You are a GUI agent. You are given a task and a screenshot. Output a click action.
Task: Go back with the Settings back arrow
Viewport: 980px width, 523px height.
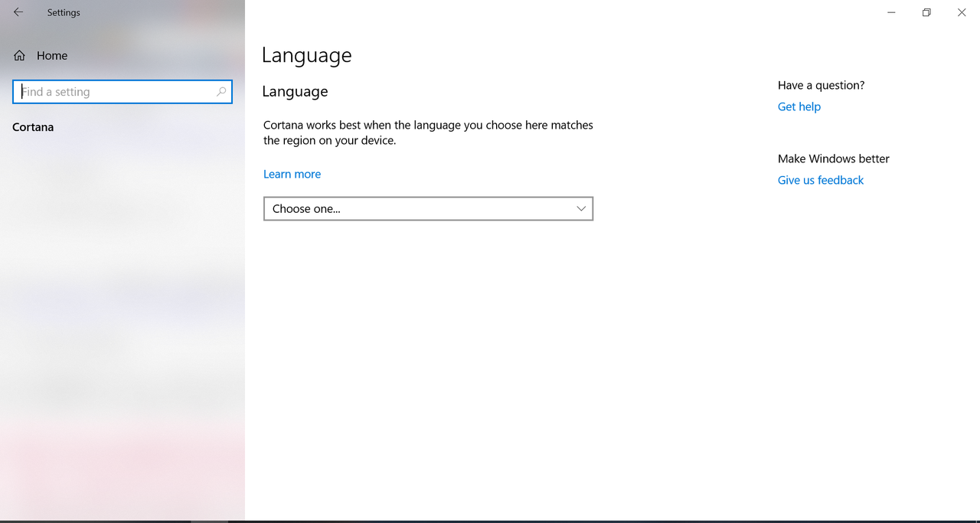pos(18,12)
